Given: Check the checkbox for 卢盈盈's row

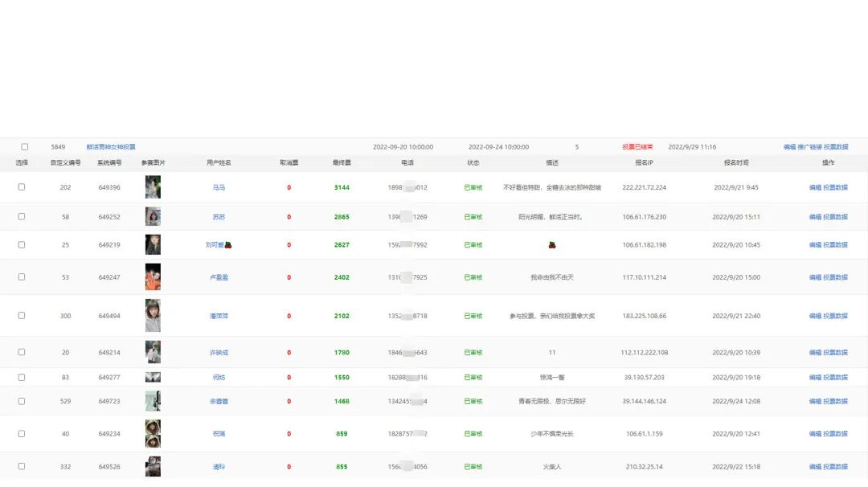Looking at the screenshot, I should [x=22, y=277].
